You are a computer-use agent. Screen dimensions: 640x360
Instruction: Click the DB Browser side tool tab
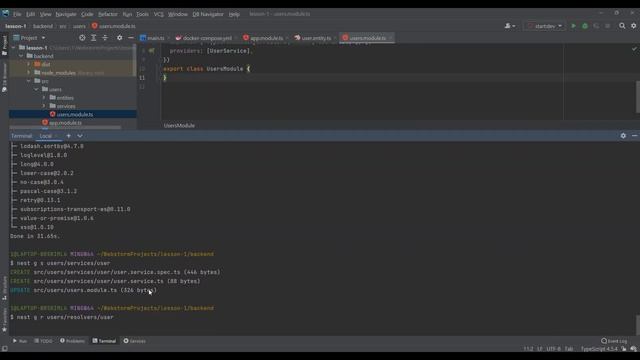point(4,78)
